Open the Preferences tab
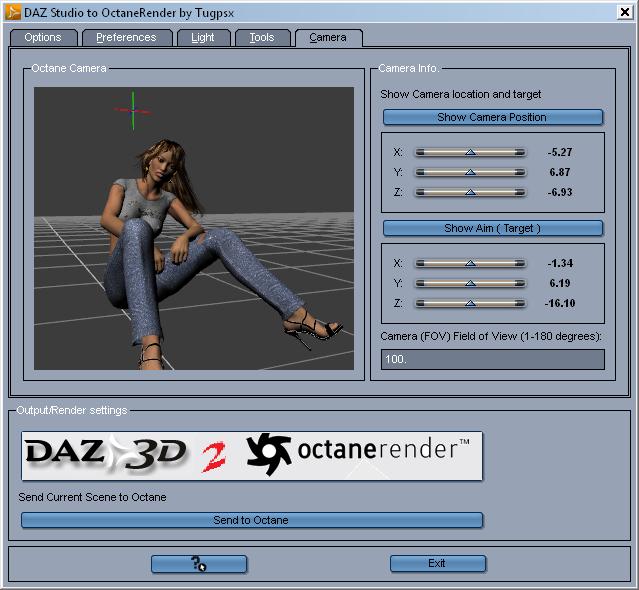639x590 pixels. [127, 37]
